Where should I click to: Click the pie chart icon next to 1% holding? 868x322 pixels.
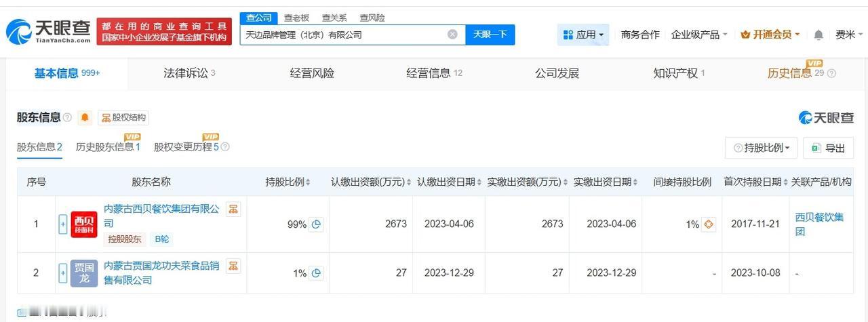click(316, 273)
